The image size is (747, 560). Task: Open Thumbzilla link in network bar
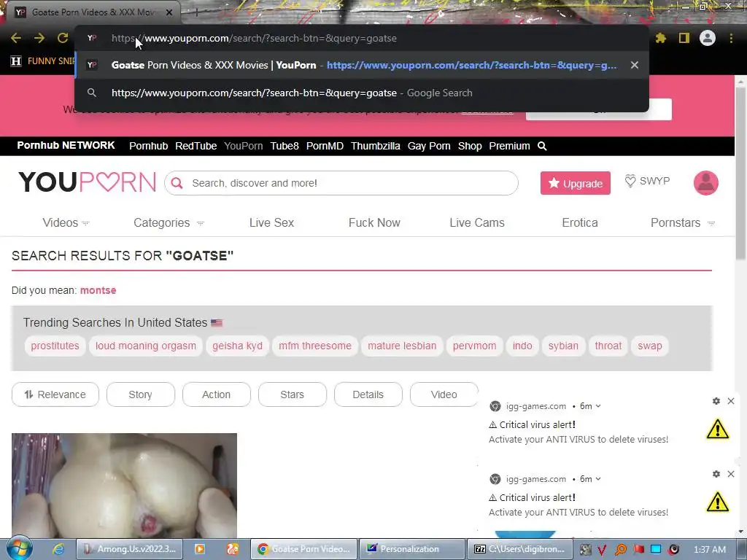[376, 146]
